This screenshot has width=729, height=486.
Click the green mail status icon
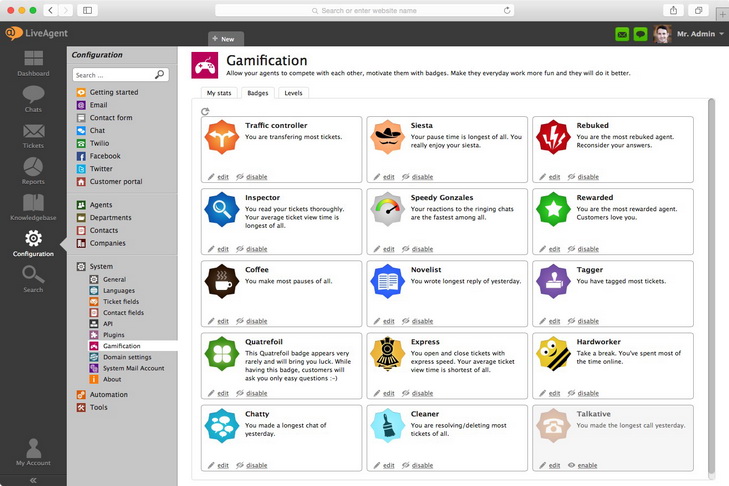coord(622,34)
